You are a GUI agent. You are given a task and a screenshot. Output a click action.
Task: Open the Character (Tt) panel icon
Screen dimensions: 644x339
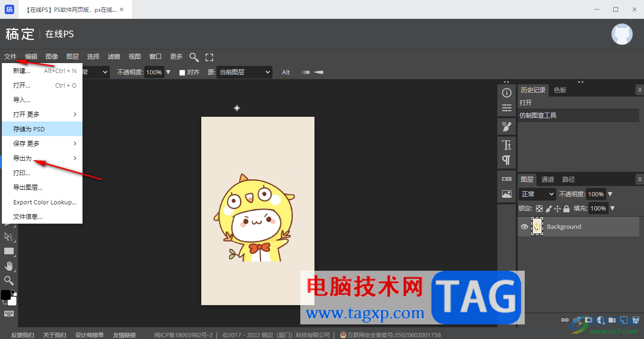(x=507, y=145)
